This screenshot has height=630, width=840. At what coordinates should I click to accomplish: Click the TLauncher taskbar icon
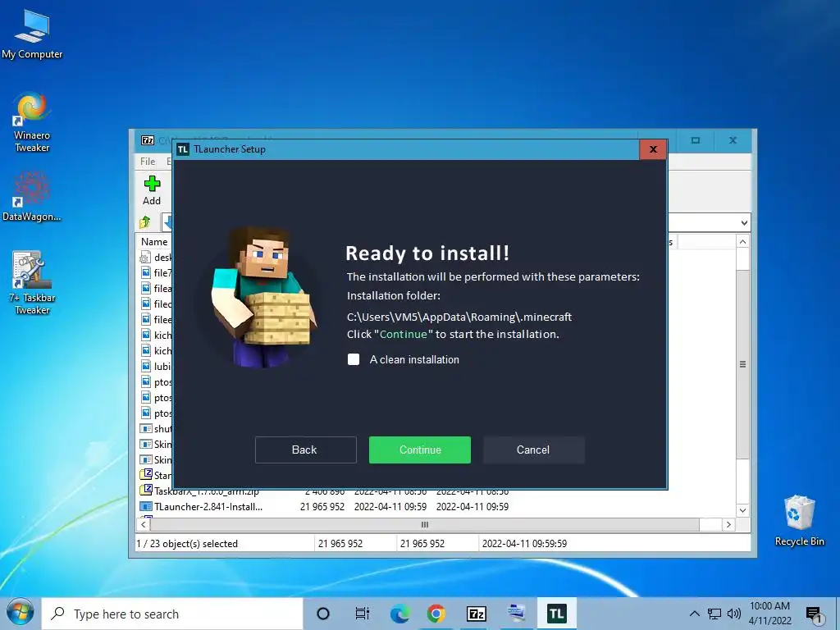(x=557, y=614)
